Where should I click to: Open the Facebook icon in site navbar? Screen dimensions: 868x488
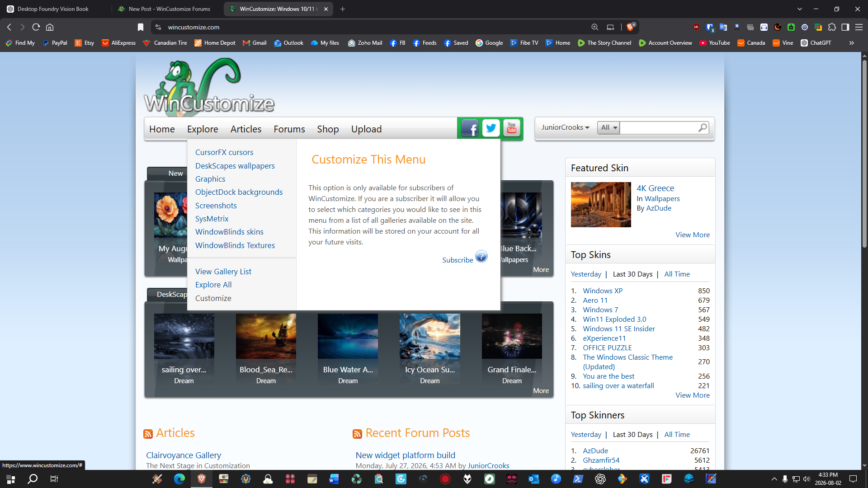coord(470,129)
